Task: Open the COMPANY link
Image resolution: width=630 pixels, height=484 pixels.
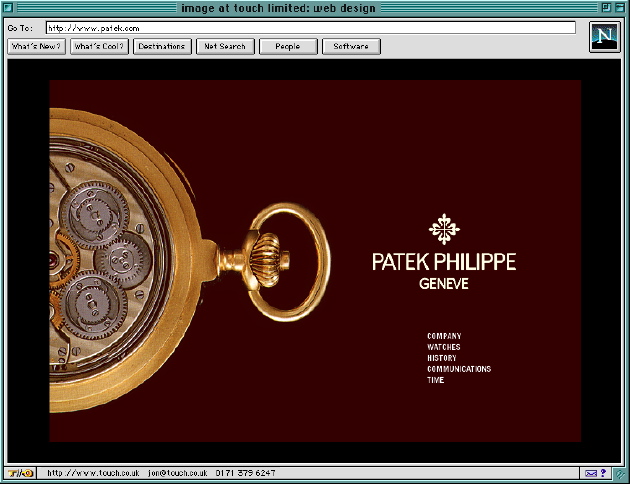Action: pos(444,336)
